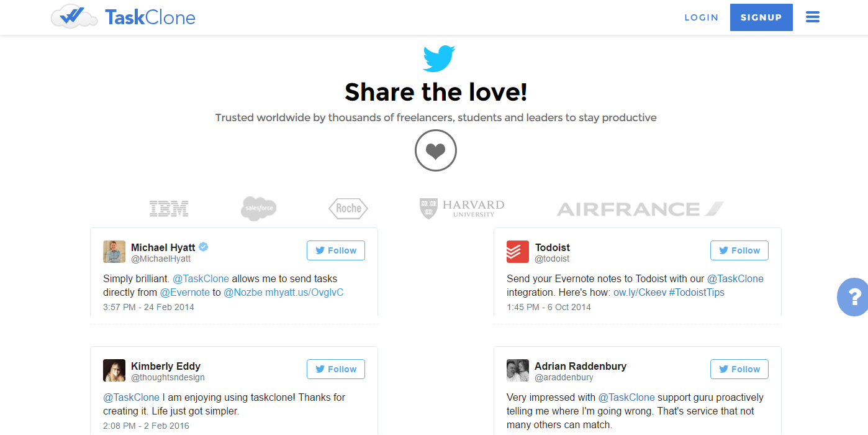Click the LOGIN link

pyautogui.click(x=702, y=17)
